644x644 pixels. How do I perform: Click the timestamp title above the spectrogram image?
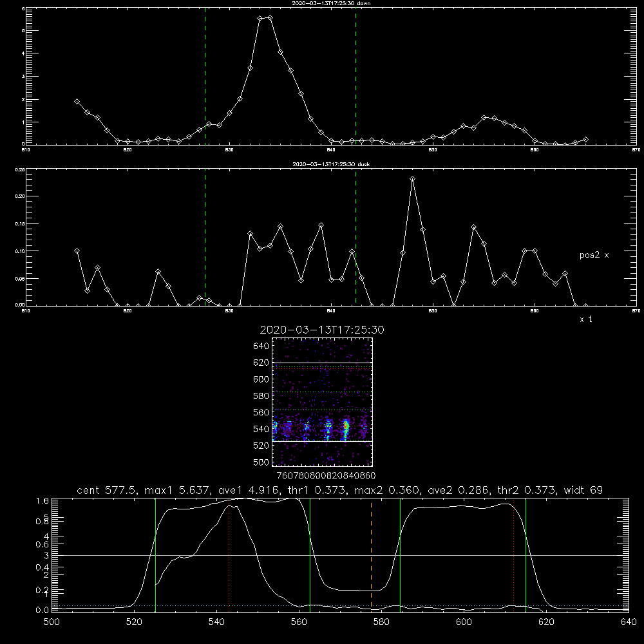click(x=322, y=330)
